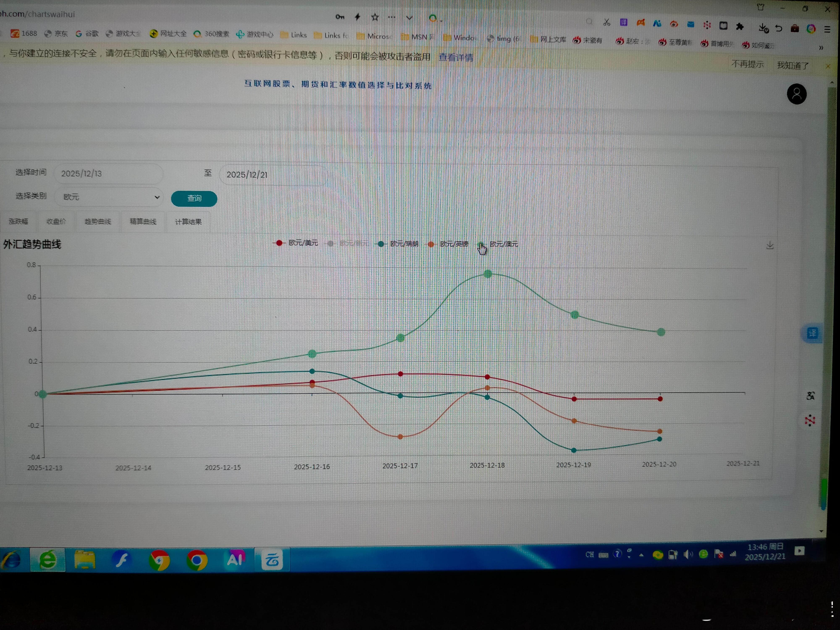The height and width of the screenshot is (630, 840).
Task: Click the puzzle-piece extensions icon
Action: (x=740, y=26)
